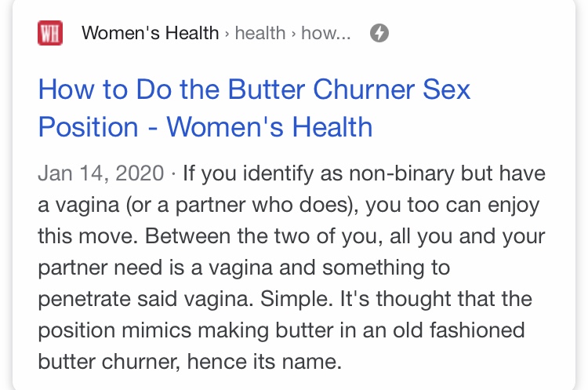Select the 'health' breadcrumb segment
588x390 pixels.
pos(260,33)
